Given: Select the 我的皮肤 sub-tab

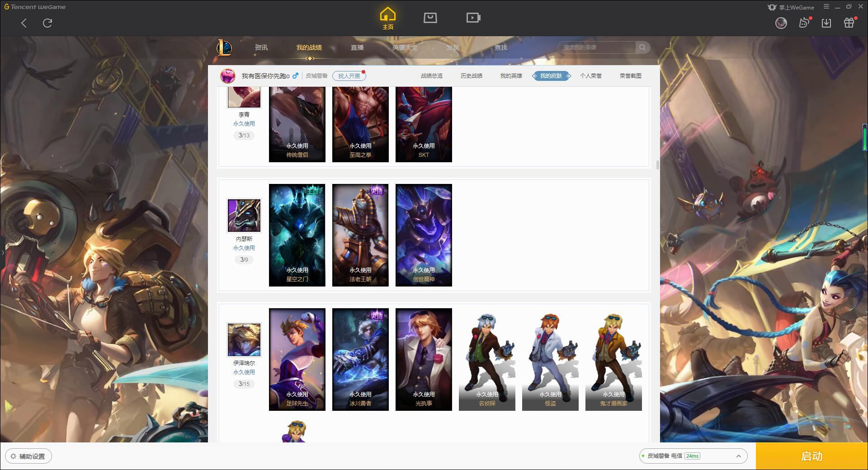Looking at the screenshot, I should click(x=551, y=76).
